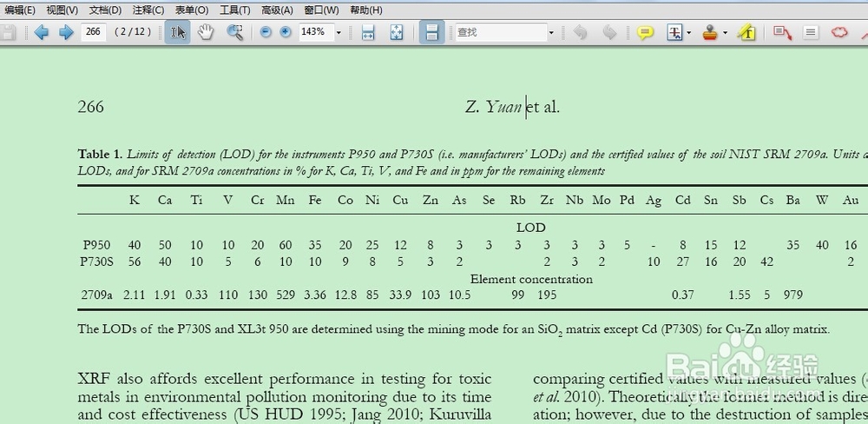Click the page number 266 in the document header
The width and height of the screenshot is (868, 424).
pyautogui.click(x=91, y=106)
